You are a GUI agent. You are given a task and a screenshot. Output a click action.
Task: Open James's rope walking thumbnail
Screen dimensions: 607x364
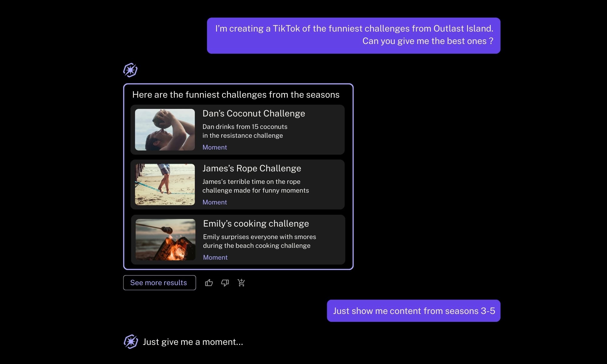tap(165, 184)
